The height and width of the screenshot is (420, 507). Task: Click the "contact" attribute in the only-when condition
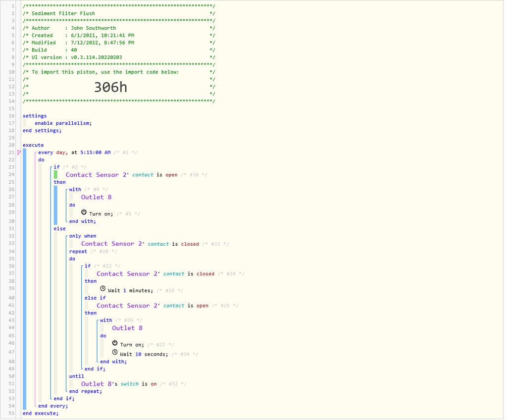point(158,244)
